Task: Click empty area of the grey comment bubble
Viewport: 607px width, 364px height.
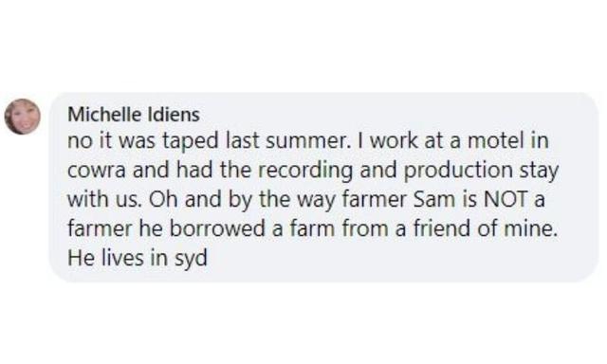Action: (387, 259)
